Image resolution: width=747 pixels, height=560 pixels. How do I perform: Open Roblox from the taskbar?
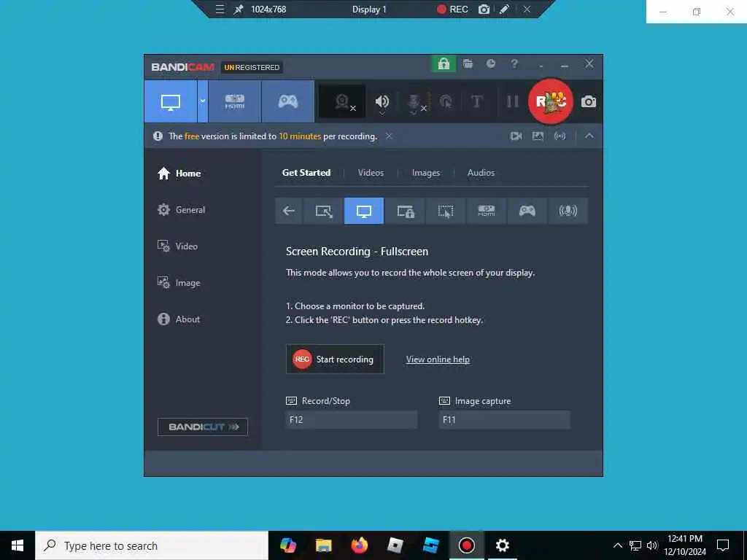395,545
